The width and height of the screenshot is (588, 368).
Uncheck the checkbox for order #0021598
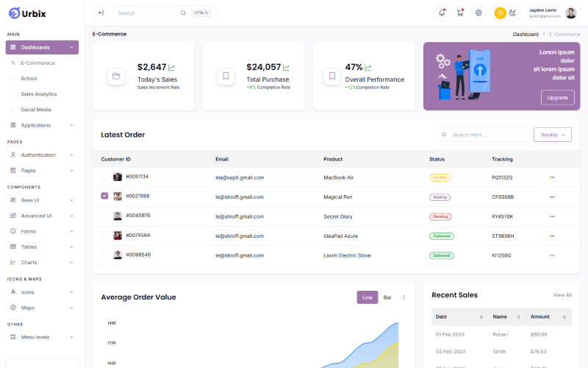coord(104,197)
